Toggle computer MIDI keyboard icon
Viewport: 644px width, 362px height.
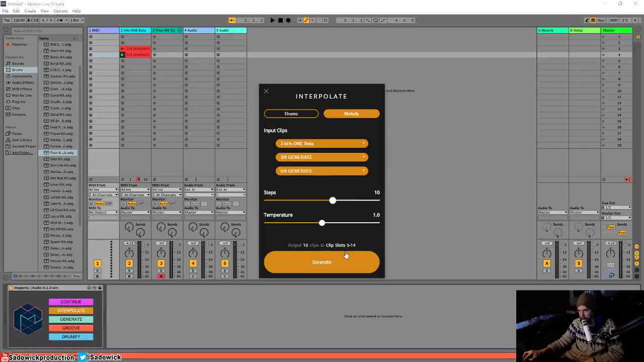pos(593,20)
